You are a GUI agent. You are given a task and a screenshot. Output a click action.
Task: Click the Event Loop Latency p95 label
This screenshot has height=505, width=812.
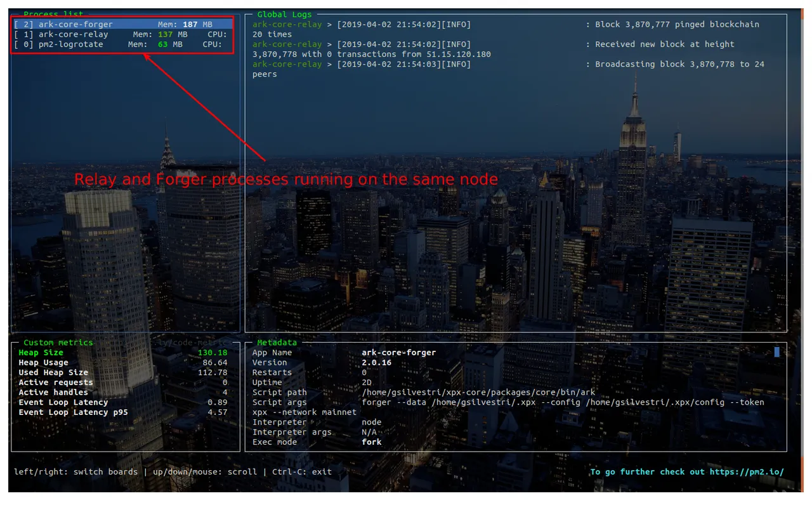(x=73, y=412)
